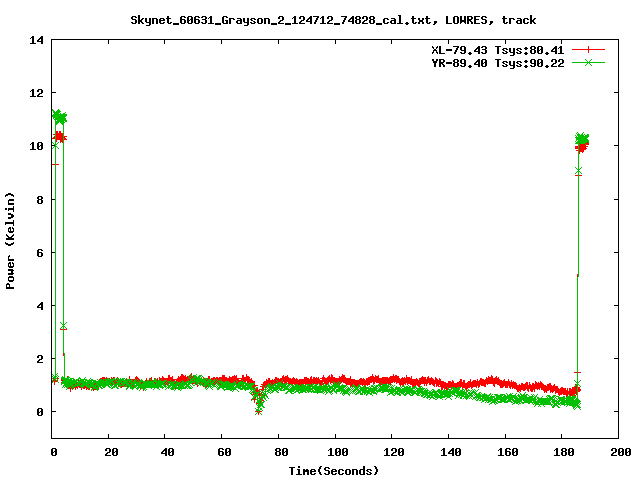The image size is (640, 480).
Task: Click x-axis tick label 180
Action: [x=564, y=452]
